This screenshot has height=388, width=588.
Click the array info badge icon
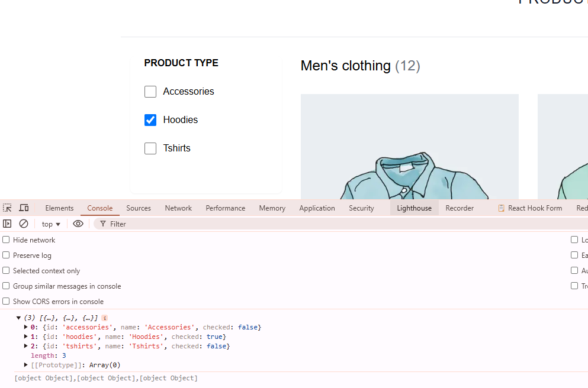click(105, 318)
